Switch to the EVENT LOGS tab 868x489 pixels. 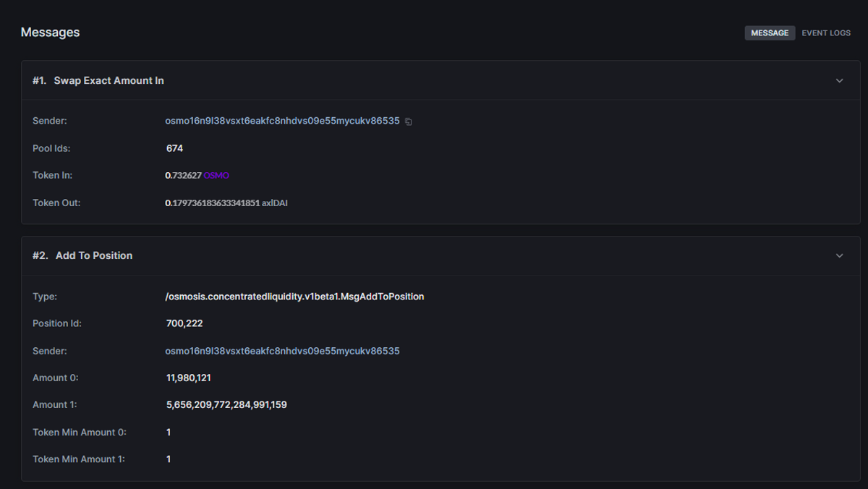(826, 33)
